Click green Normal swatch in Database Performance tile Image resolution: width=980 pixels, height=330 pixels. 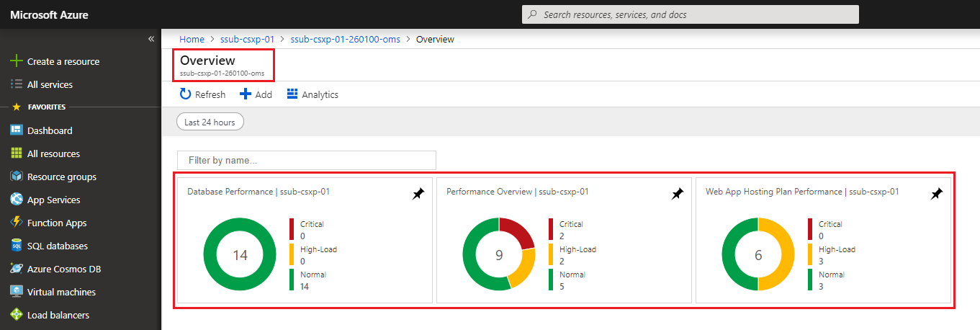(x=292, y=280)
